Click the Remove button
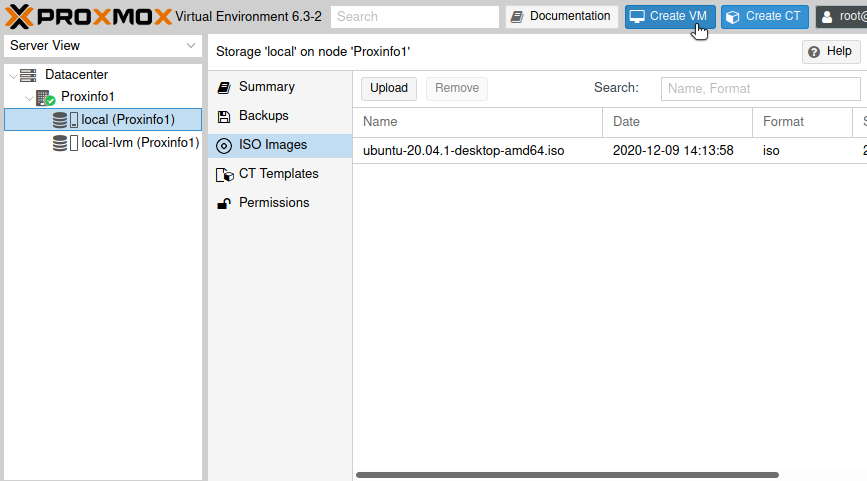Viewport: 867px width, 481px height. [457, 88]
